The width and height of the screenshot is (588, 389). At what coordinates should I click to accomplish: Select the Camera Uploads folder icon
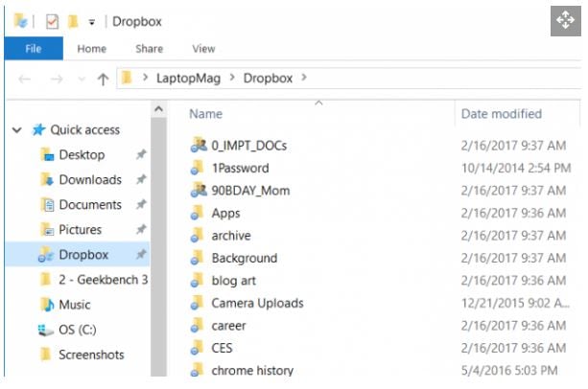(x=197, y=303)
